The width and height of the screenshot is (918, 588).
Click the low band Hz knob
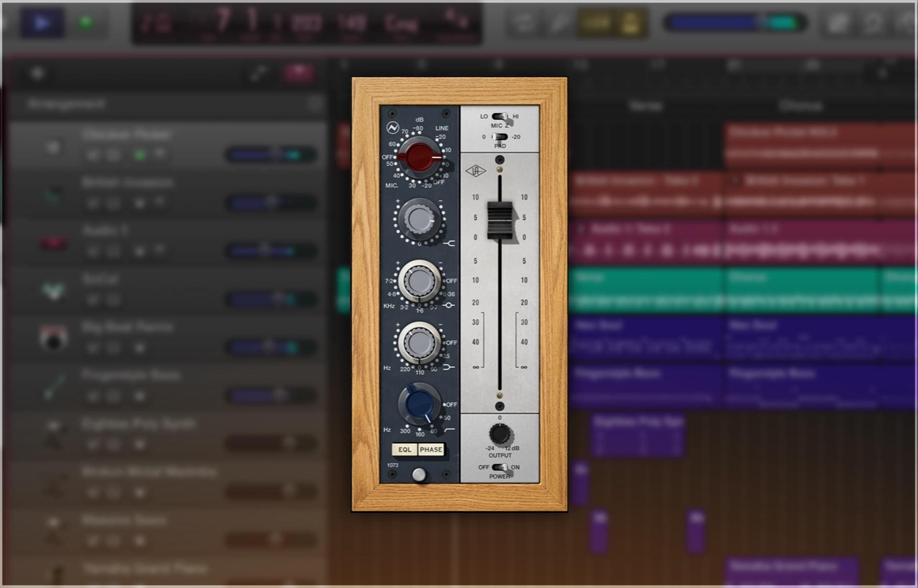coord(419,343)
